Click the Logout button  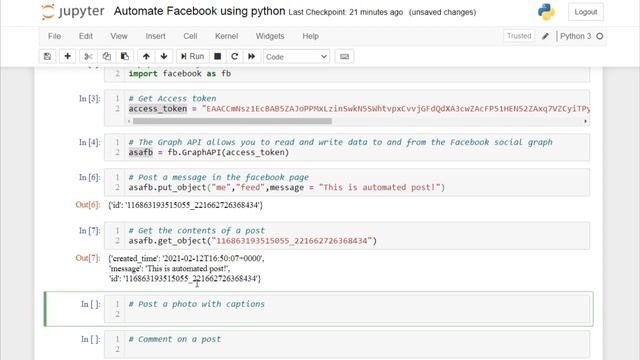pos(586,12)
